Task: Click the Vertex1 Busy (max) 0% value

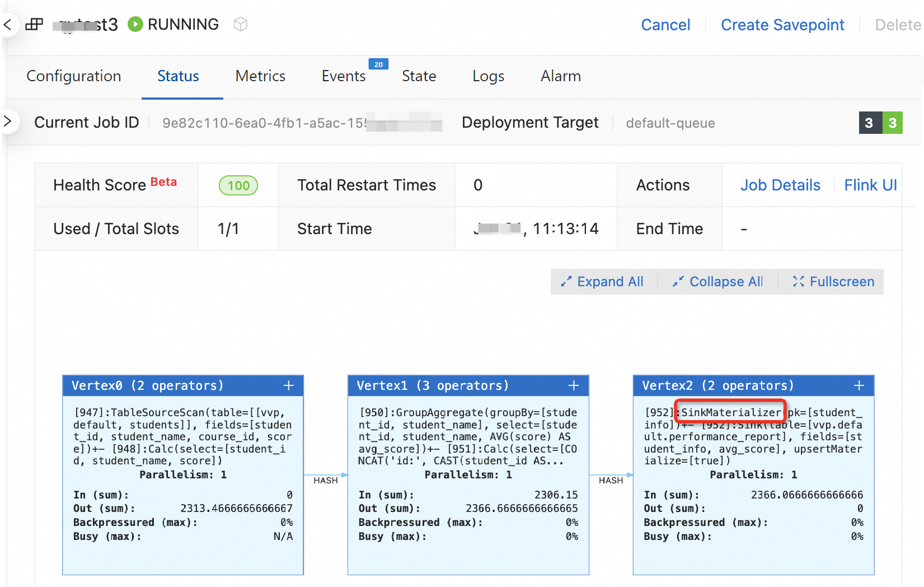Action: pyautogui.click(x=572, y=537)
